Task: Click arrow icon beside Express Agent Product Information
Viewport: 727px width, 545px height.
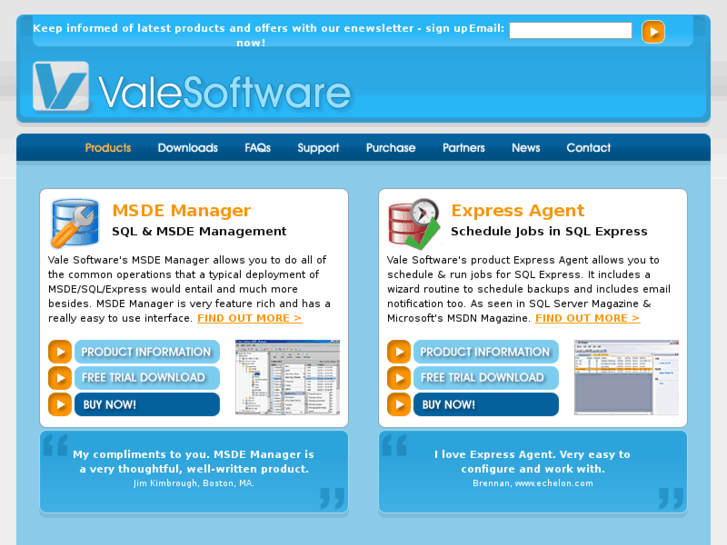Action: (x=399, y=352)
